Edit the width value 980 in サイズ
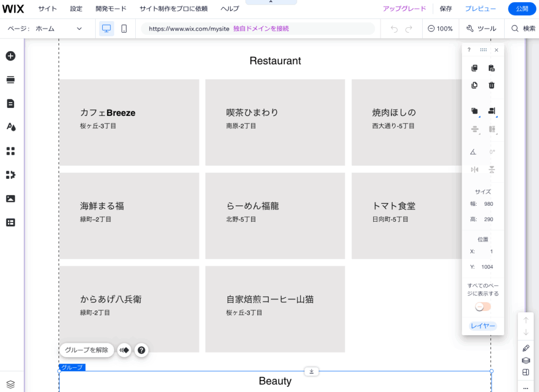This screenshot has width=539, height=392. click(x=489, y=204)
